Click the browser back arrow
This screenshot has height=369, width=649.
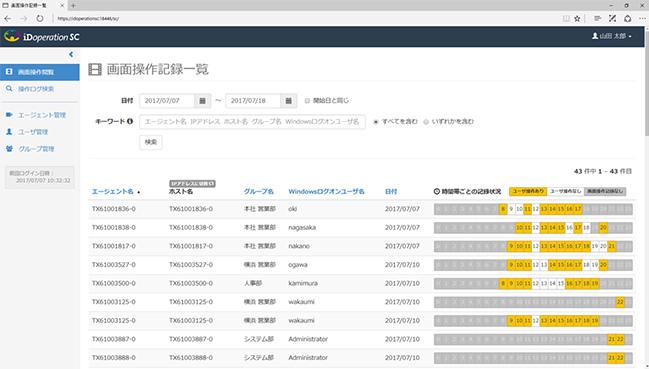pyautogui.click(x=7, y=19)
